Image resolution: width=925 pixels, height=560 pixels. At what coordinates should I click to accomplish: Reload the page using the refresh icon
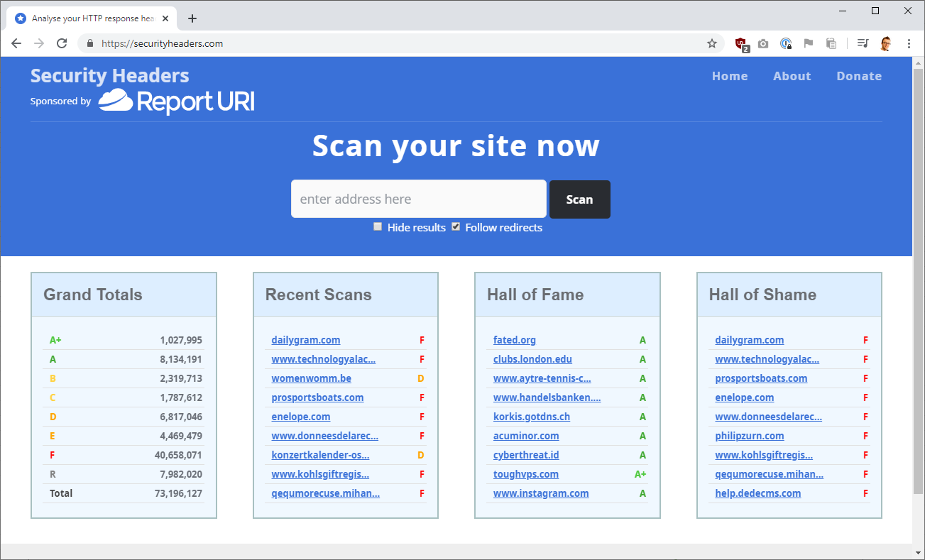coord(62,44)
